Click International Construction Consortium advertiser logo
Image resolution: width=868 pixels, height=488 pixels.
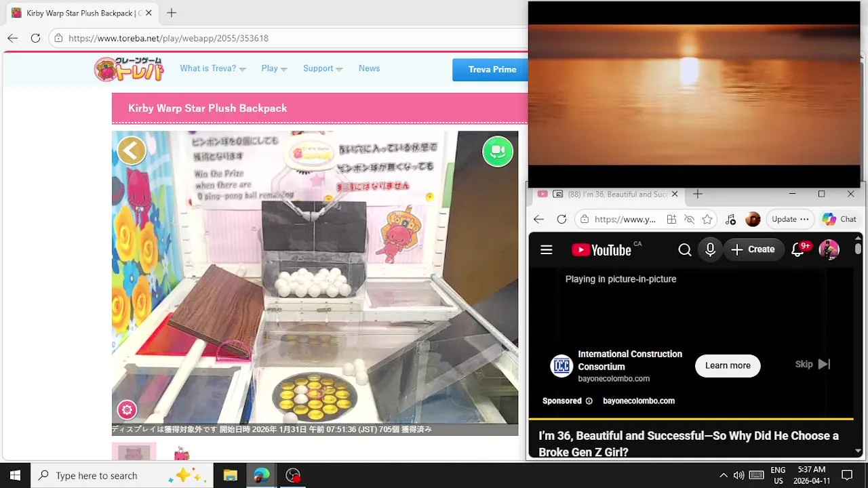[561, 366]
